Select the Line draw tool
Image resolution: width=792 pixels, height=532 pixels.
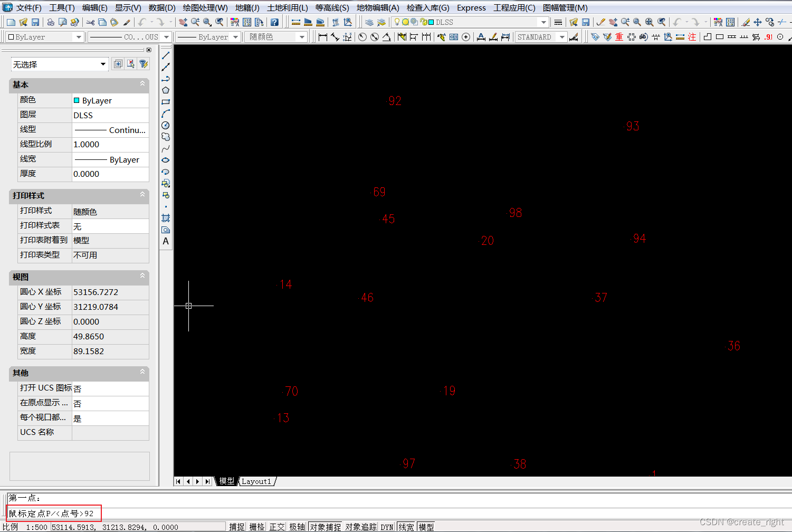tap(166, 55)
